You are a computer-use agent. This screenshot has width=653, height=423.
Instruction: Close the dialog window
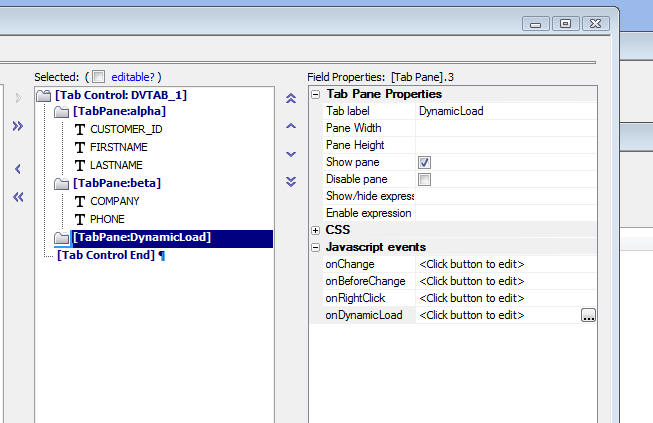[x=596, y=23]
